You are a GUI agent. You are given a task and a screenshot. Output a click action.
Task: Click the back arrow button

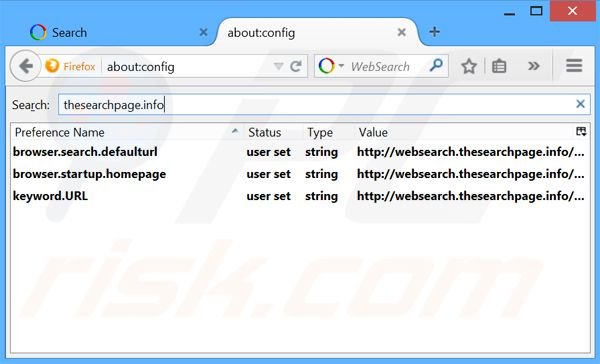(25, 66)
